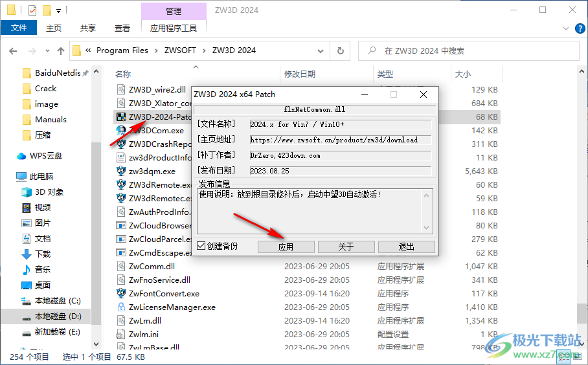Open WPS云盘 in navigation pane
The width and height of the screenshot is (588, 365).
coord(46,156)
